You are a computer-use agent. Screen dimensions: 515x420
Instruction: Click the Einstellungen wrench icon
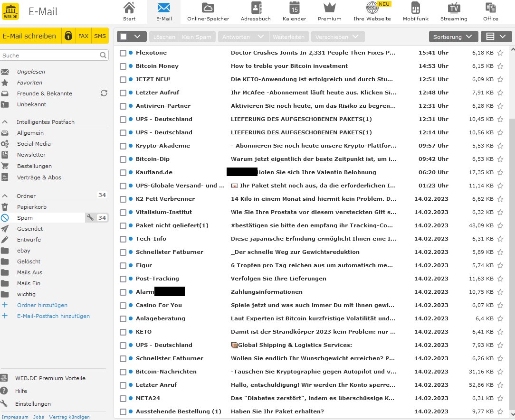4,403
